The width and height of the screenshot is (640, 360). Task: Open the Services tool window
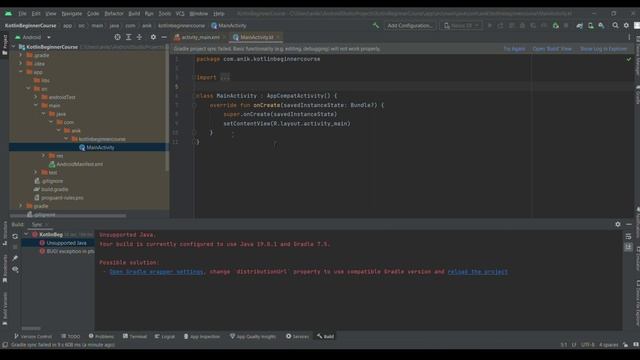click(297, 336)
